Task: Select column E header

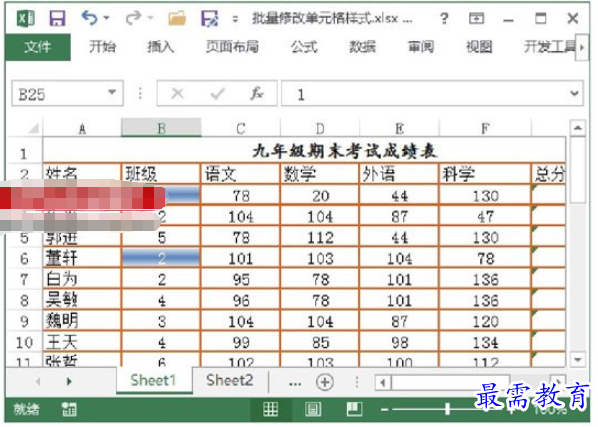Action: pyautogui.click(x=399, y=128)
